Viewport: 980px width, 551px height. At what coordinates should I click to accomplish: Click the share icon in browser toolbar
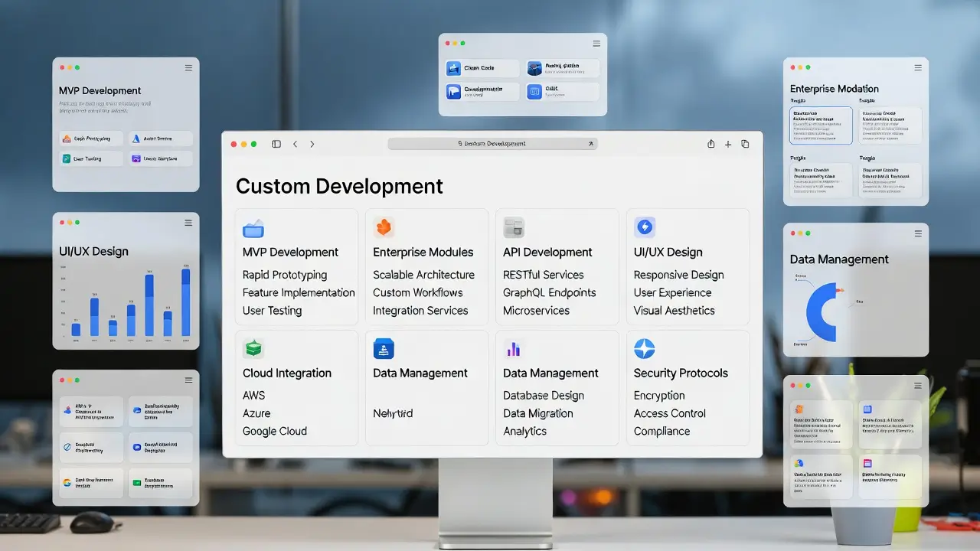click(x=710, y=144)
